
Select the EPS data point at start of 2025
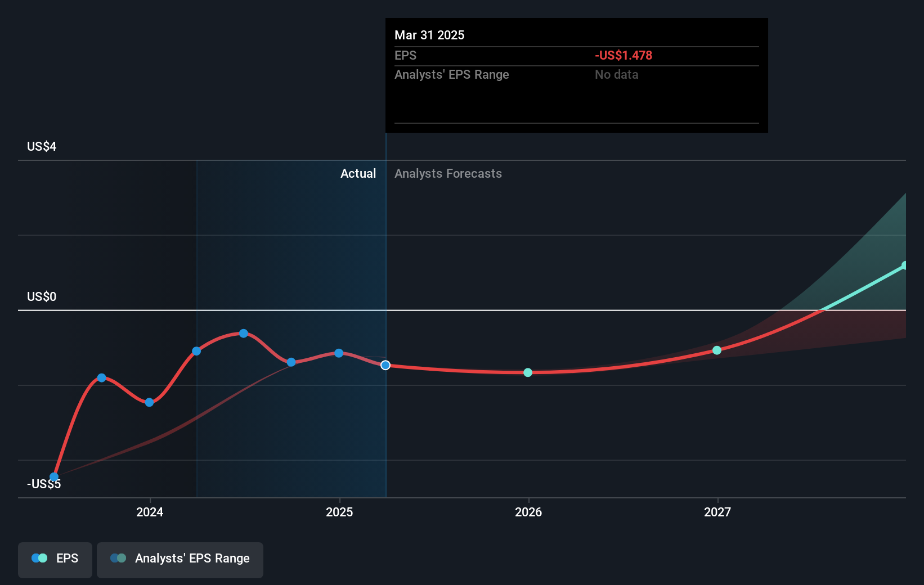point(339,353)
